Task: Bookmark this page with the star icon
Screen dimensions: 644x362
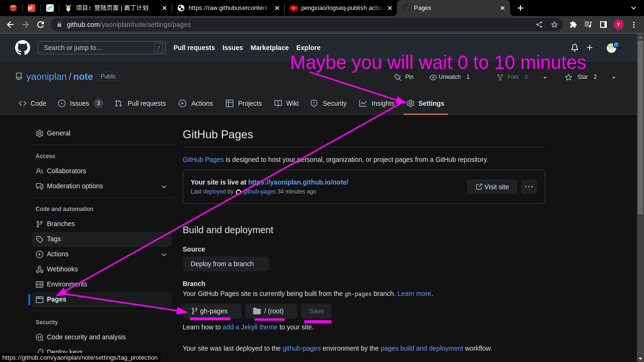Action: (x=554, y=25)
